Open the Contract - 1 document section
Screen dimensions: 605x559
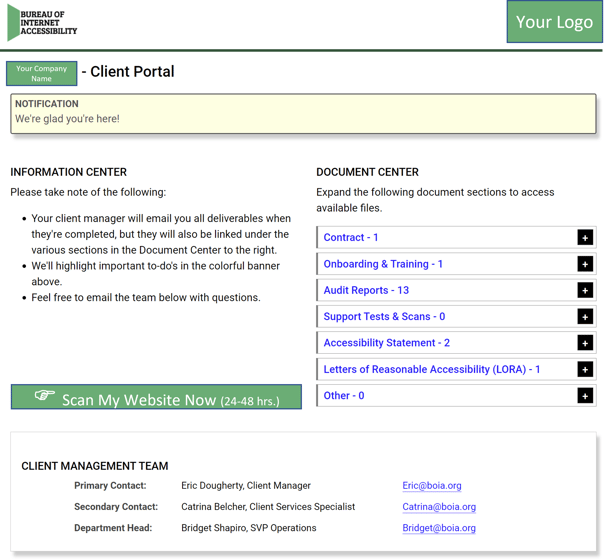(x=351, y=238)
